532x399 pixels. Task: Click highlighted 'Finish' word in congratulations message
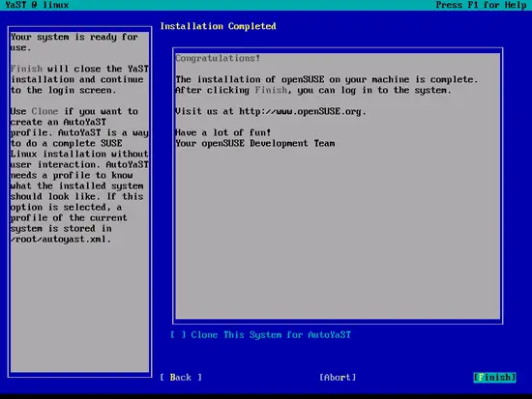[271, 90]
